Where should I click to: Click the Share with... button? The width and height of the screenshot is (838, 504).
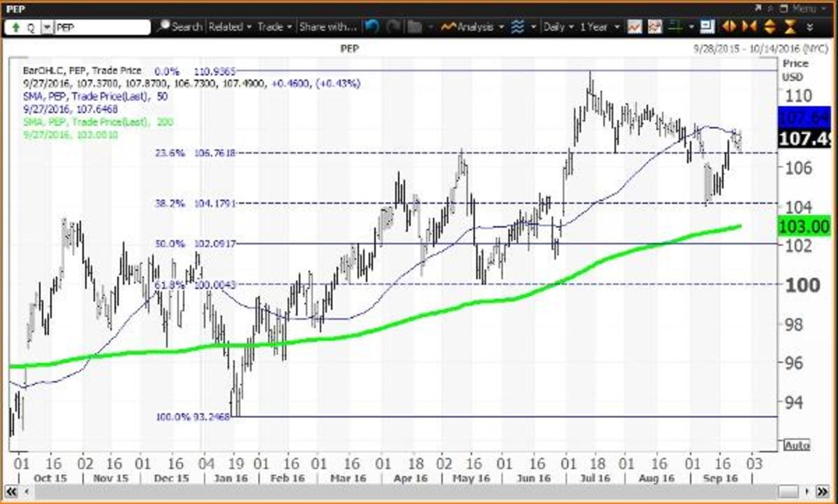pyautogui.click(x=328, y=27)
